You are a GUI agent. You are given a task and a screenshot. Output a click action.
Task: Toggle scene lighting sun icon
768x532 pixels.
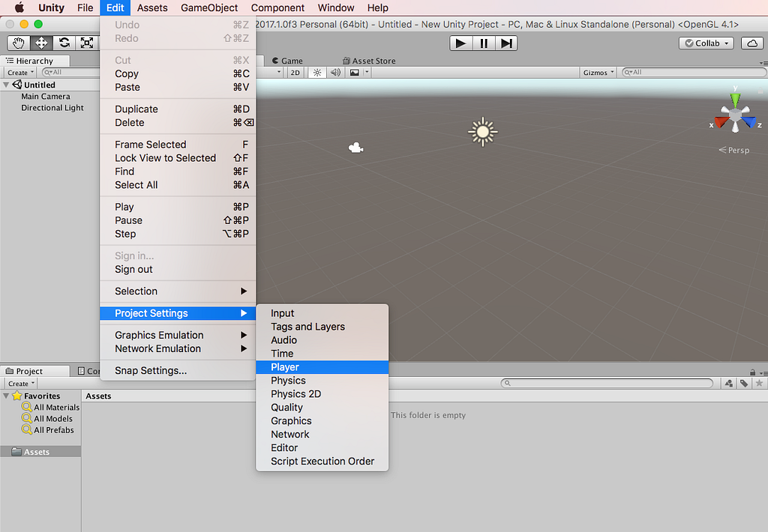pyautogui.click(x=317, y=73)
